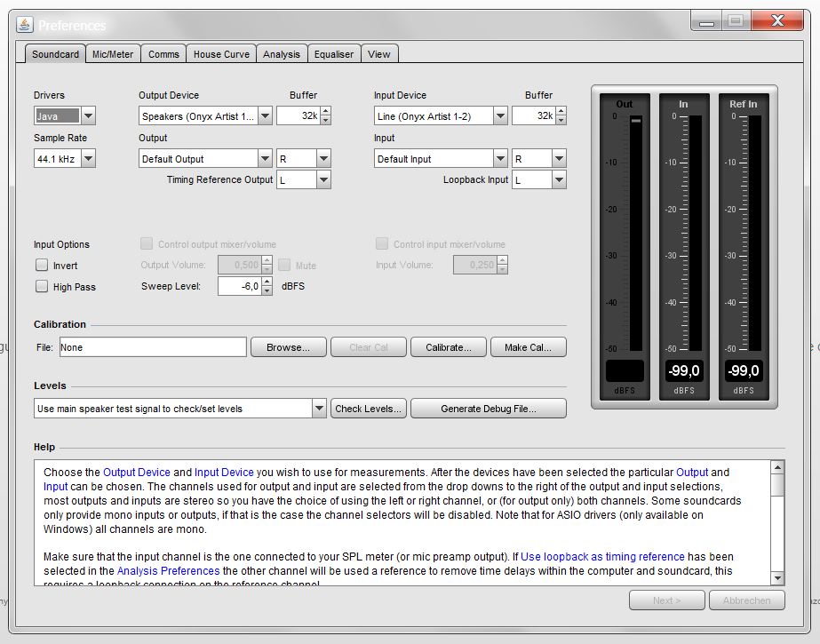Screen dimensions: 820x644
Task: Decrease Sweep Level using the down spinner
Action: (267, 291)
